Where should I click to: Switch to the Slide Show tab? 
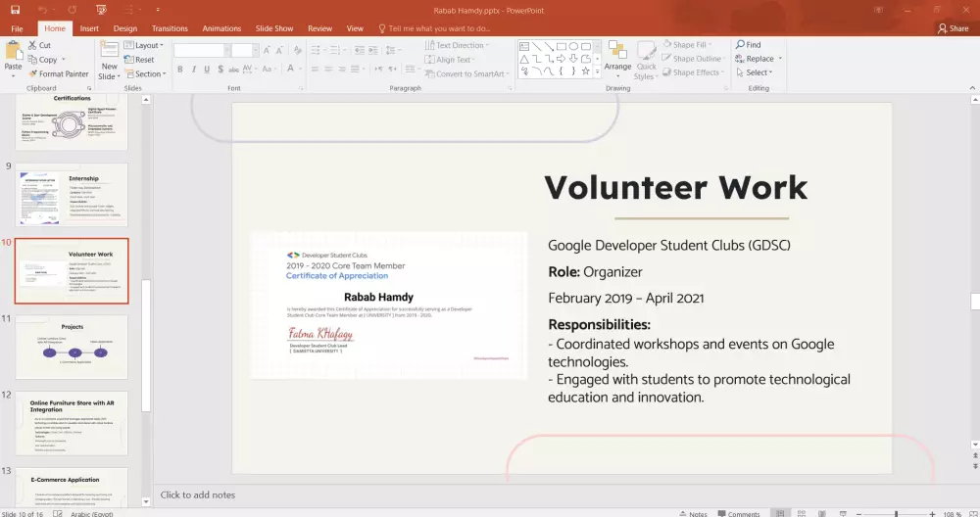(x=273, y=28)
